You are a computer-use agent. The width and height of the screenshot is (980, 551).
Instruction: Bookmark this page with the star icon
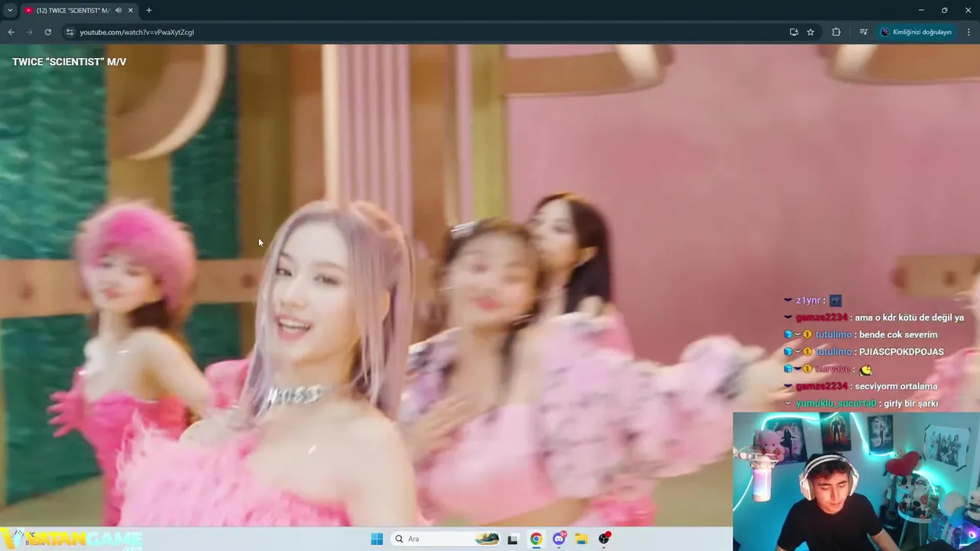pyautogui.click(x=811, y=32)
